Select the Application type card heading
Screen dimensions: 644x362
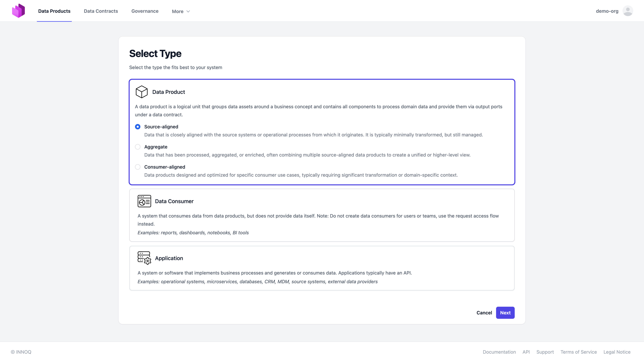click(x=169, y=258)
